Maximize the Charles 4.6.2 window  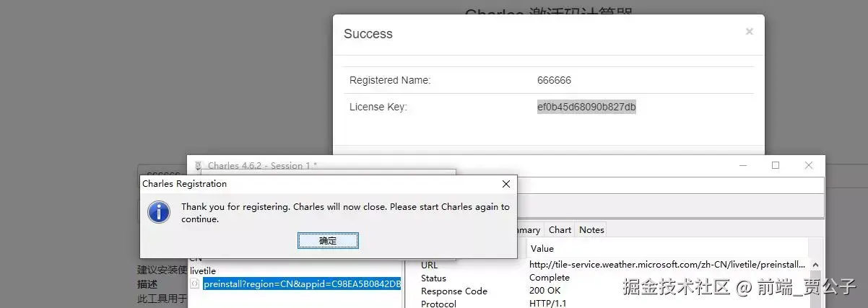pyautogui.click(x=776, y=165)
